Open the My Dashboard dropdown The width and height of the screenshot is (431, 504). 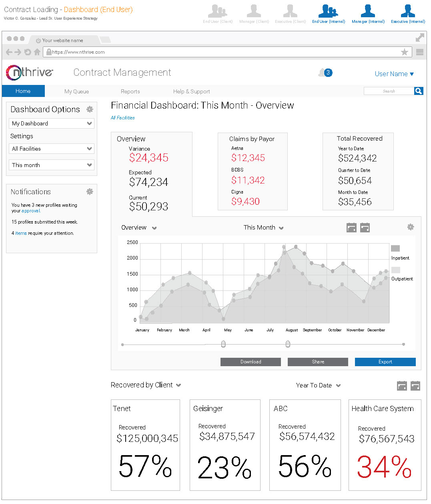[51, 123]
